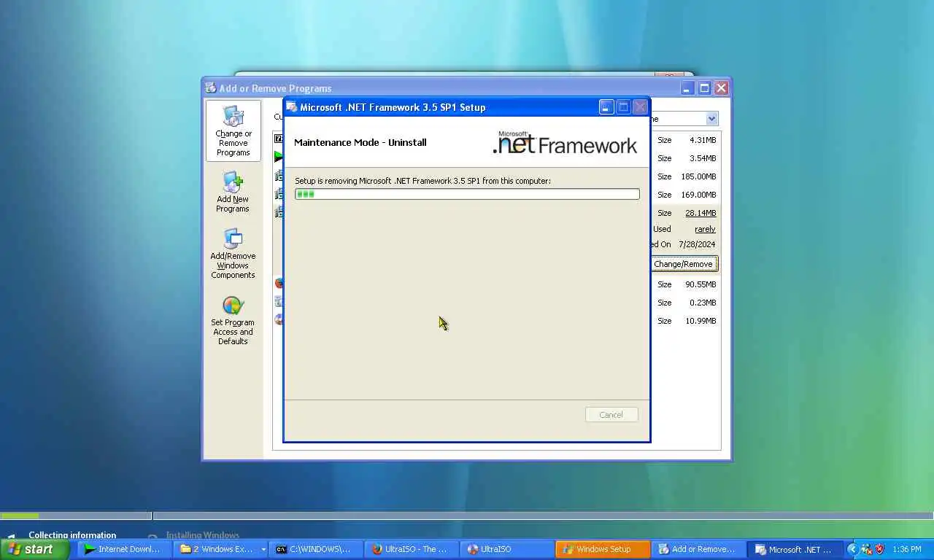The height and width of the screenshot is (560, 934).
Task: Open the sort-by dropdown in Add or Remove Programs
Action: [x=711, y=119]
